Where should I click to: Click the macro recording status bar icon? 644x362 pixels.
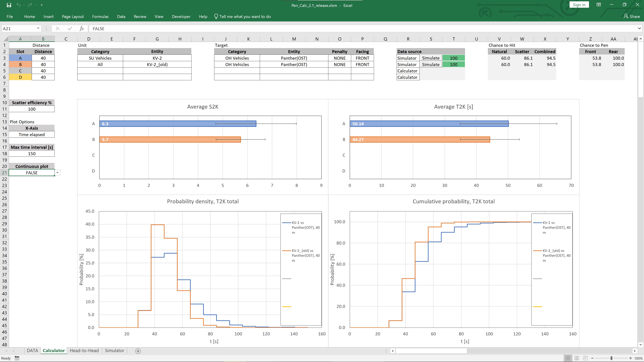pyautogui.click(x=17, y=358)
